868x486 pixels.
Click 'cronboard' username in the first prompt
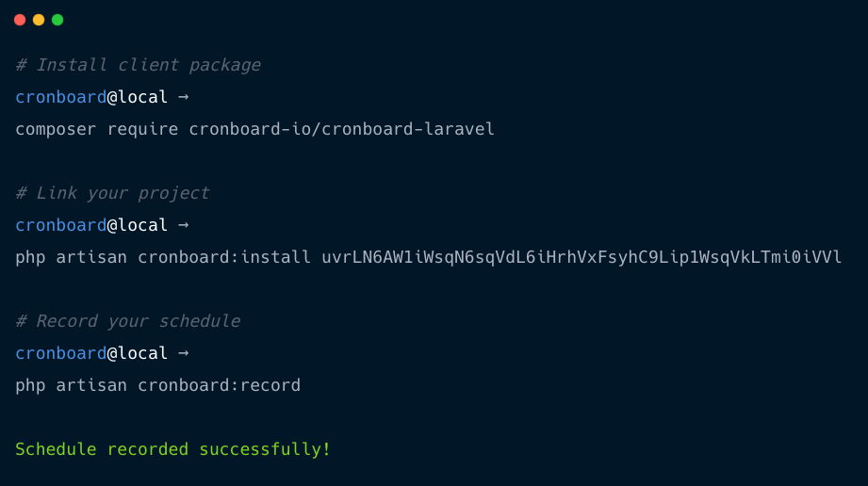(x=61, y=97)
